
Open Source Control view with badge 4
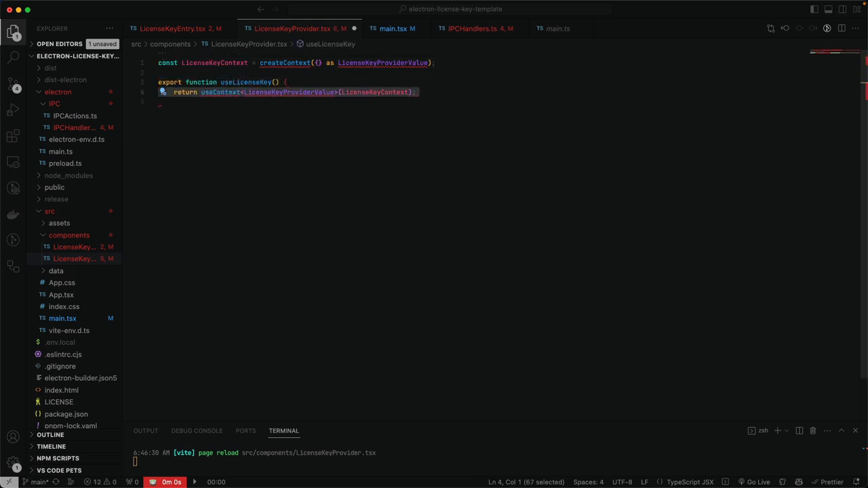point(13,85)
